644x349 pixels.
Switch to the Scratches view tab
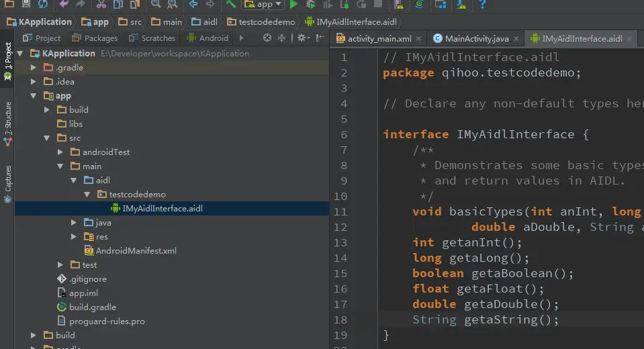point(152,38)
